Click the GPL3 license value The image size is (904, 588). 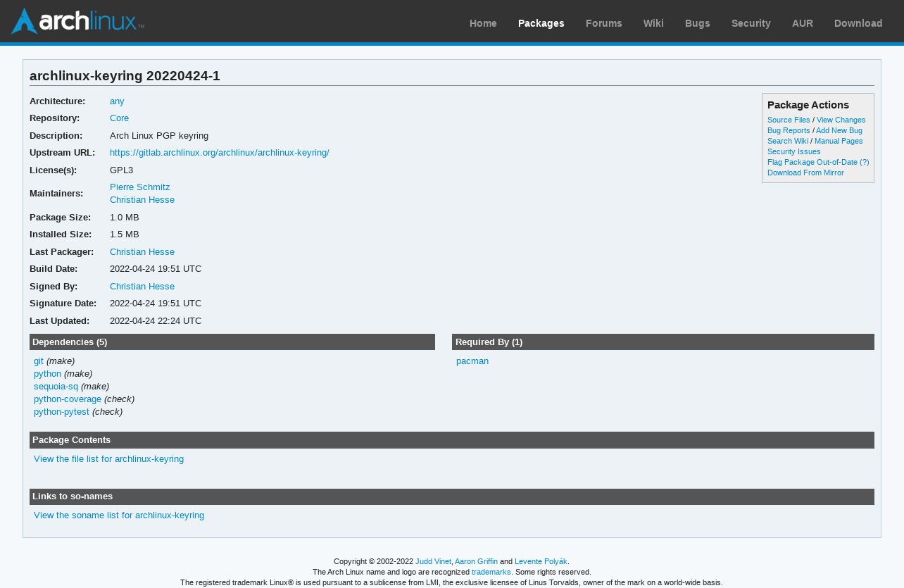tap(121, 170)
